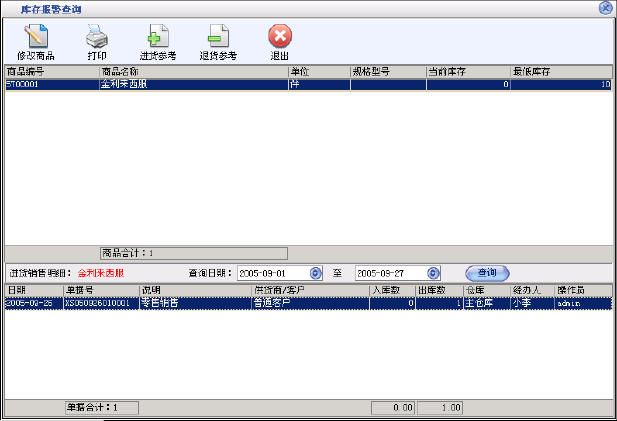Sort by 商品名称 column header
617x421 pixels.
(x=192, y=72)
